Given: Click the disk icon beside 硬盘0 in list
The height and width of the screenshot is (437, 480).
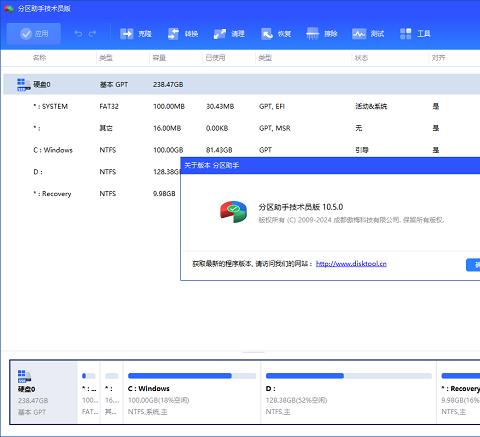Looking at the screenshot, I should [x=24, y=85].
